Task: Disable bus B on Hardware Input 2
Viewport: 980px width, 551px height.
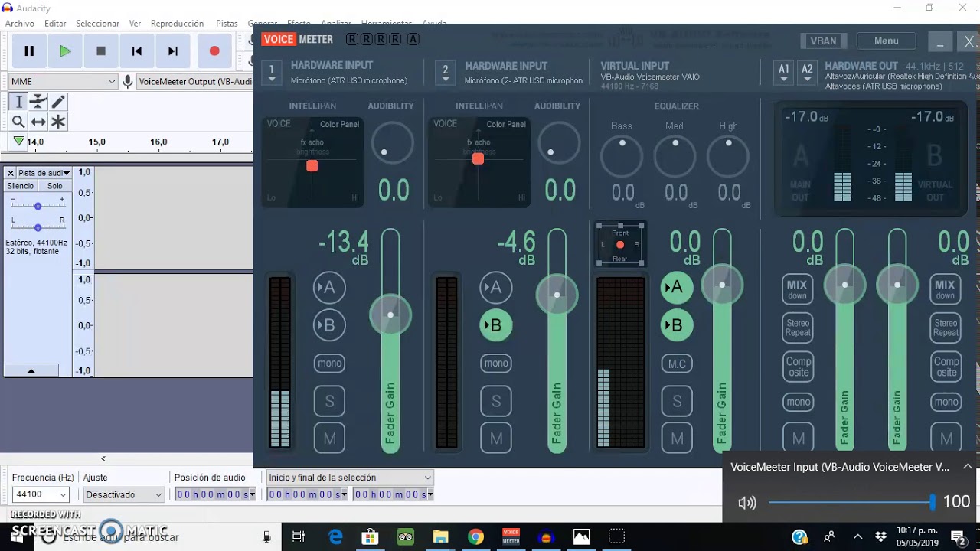Action: (496, 325)
